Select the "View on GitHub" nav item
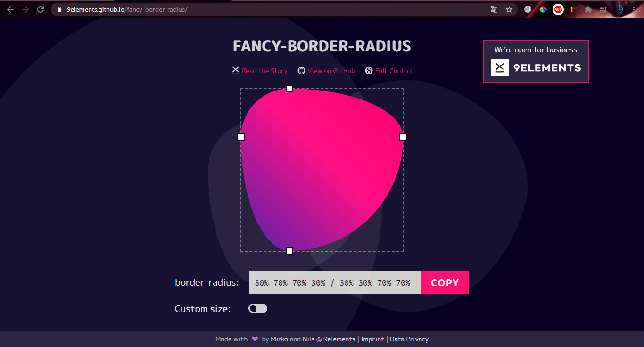The width and height of the screenshot is (644, 347). [x=331, y=70]
